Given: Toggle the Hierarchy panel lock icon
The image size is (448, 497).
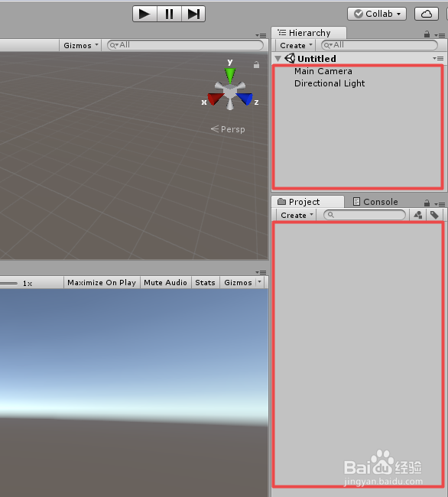Looking at the screenshot, I should pos(427,34).
